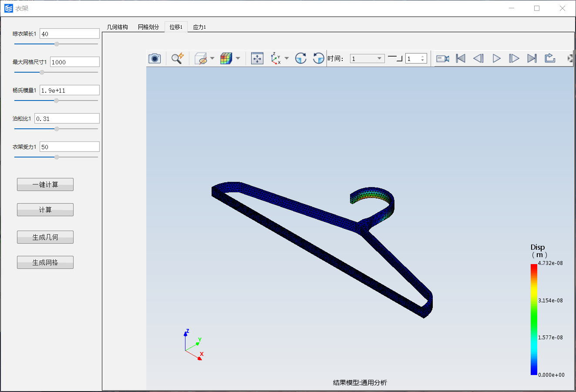Viewport: 576px width, 392px height.
Task: Click the 计算 button
Action: click(45, 210)
